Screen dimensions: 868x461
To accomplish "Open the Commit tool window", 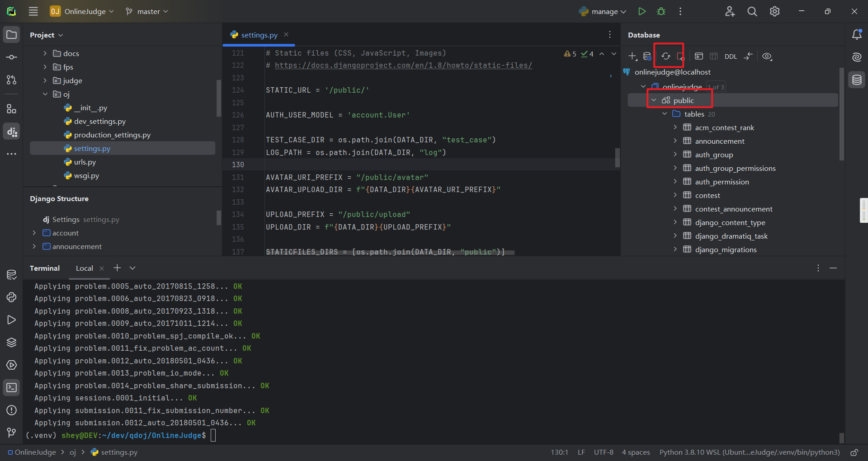I will click(12, 57).
